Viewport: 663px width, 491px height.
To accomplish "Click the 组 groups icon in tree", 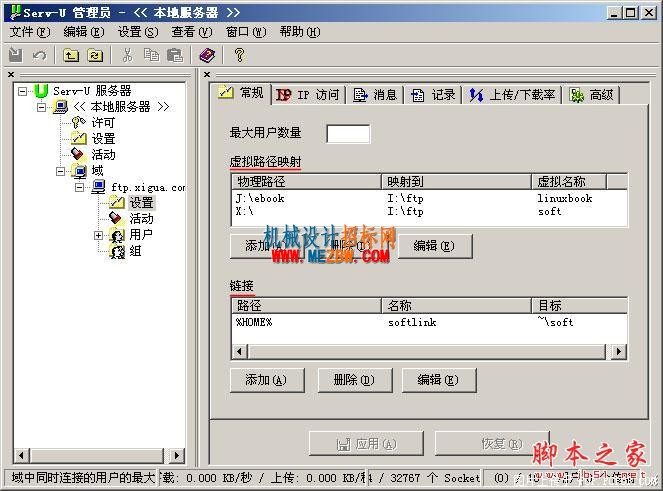I will pyautogui.click(x=117, y=251).
